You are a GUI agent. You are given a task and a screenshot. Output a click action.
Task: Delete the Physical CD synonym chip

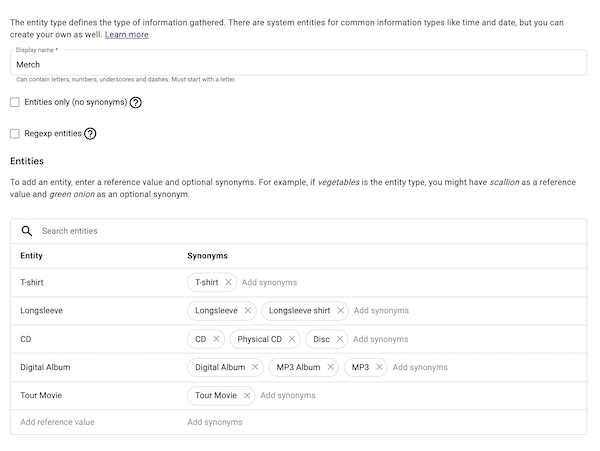pyautogui.click(x=292, y=339)
